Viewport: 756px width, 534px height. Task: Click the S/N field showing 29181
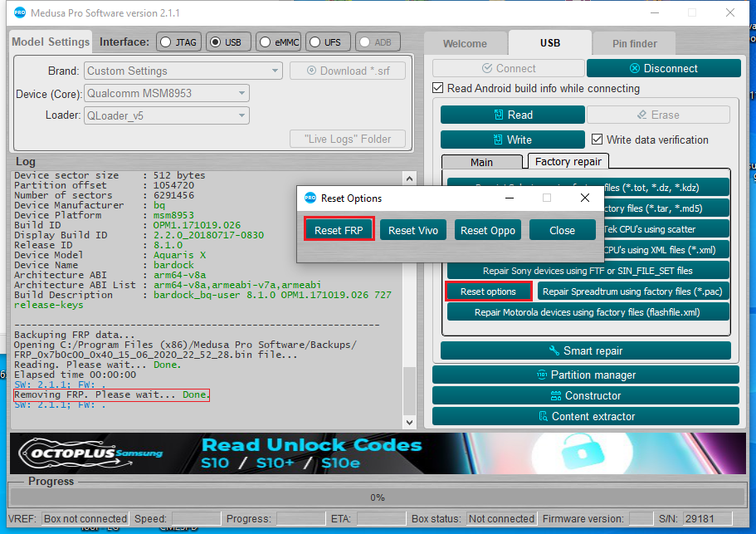pos(708,518)
